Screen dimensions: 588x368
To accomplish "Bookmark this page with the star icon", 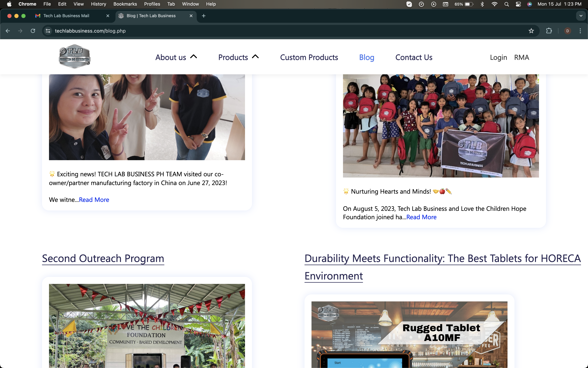I will pyautogui.click(x=531, y=31).
